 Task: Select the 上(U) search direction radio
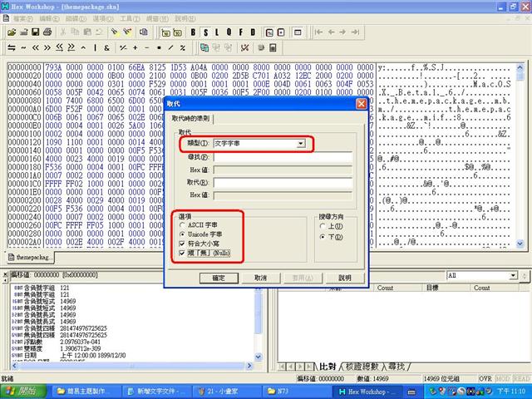click(331, 226)
